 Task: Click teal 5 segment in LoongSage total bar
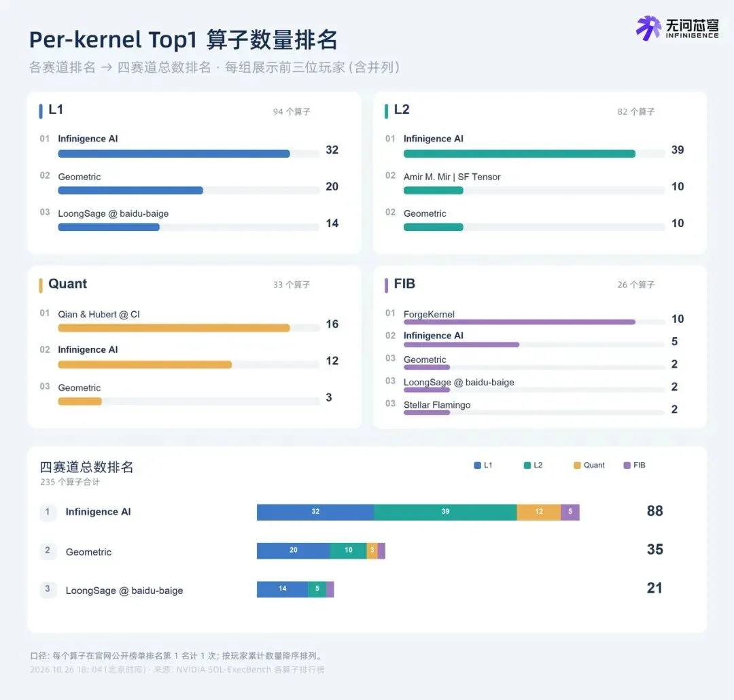[x=317, y=589]
